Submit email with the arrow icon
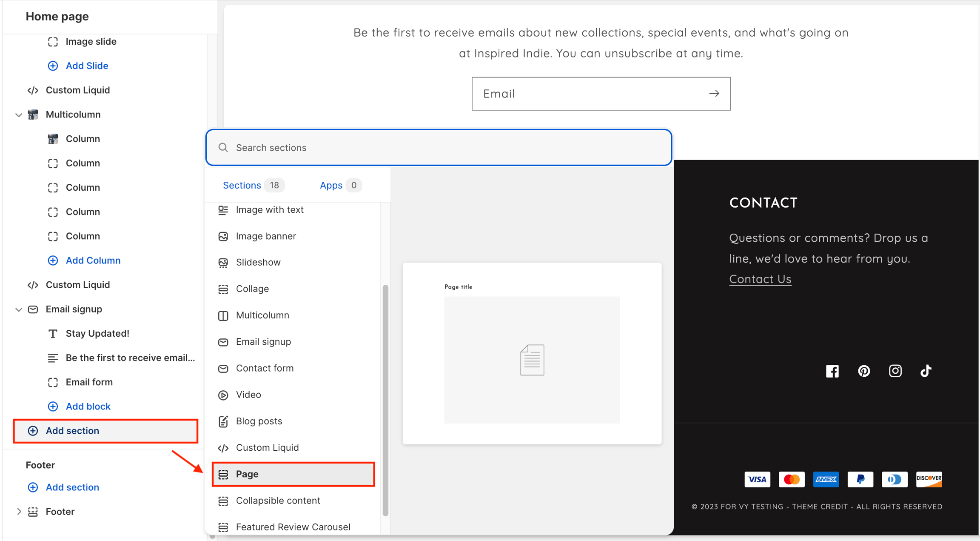Viewport: 980px width, 541px height. [714, 94]
